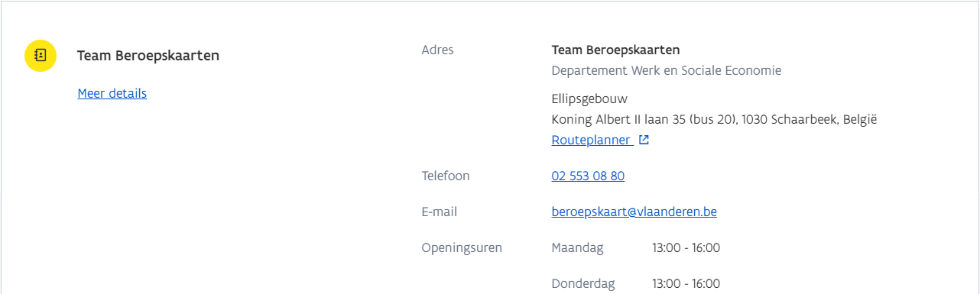Viewport: 980px width, 294px height.
Task: Click the beroepskaart@vlaanderen.be email link
Action: (634, 212)
